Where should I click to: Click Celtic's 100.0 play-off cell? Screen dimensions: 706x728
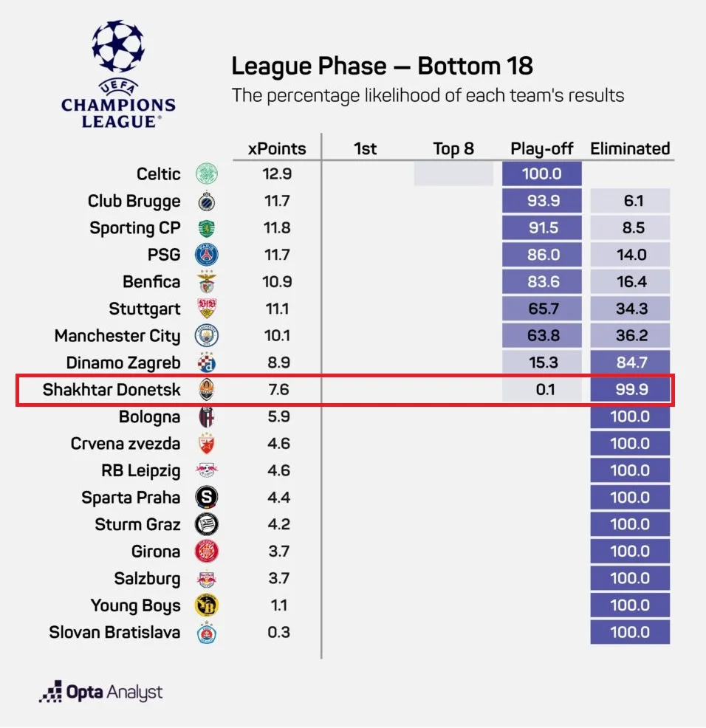[x=542, y=174]
